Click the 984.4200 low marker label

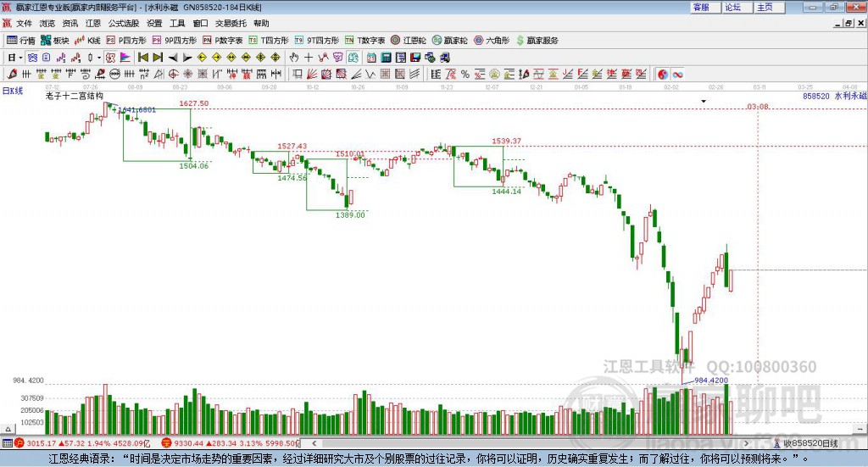[711, 381]
